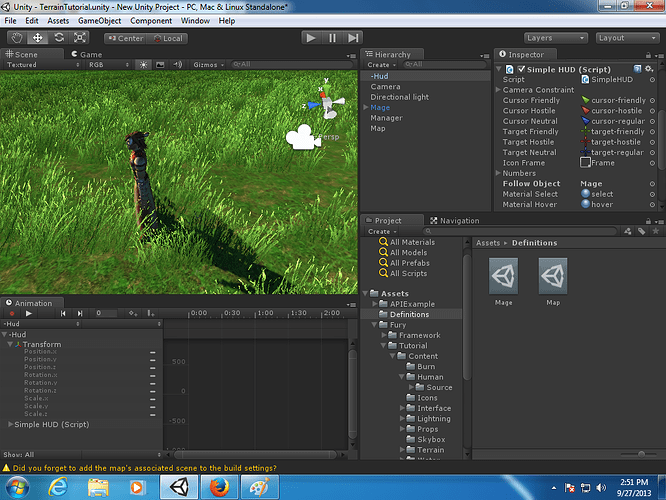Click object picker next to hover material
Screen dimensions: 666x500
pos(652,205)
